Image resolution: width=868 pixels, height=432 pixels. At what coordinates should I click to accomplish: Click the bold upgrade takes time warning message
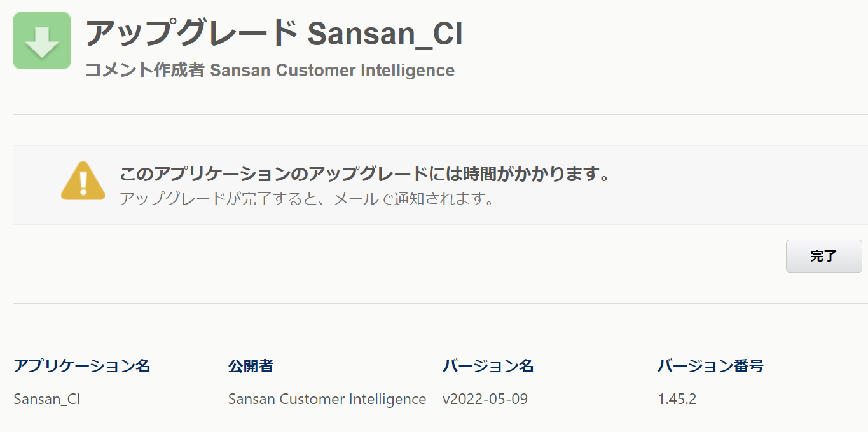(364, 173)
